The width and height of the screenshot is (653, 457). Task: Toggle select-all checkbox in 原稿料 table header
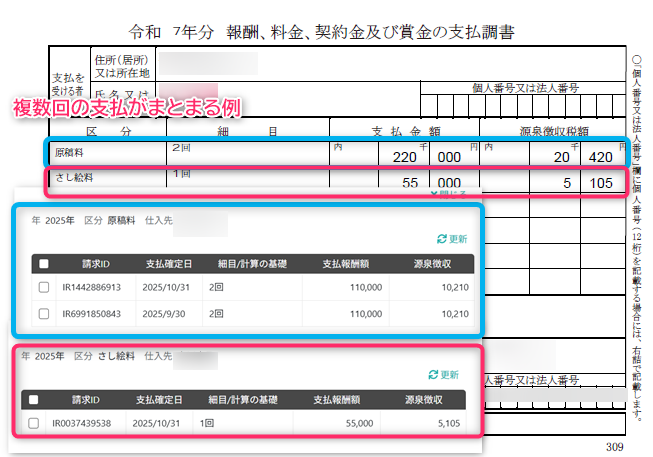43,264
